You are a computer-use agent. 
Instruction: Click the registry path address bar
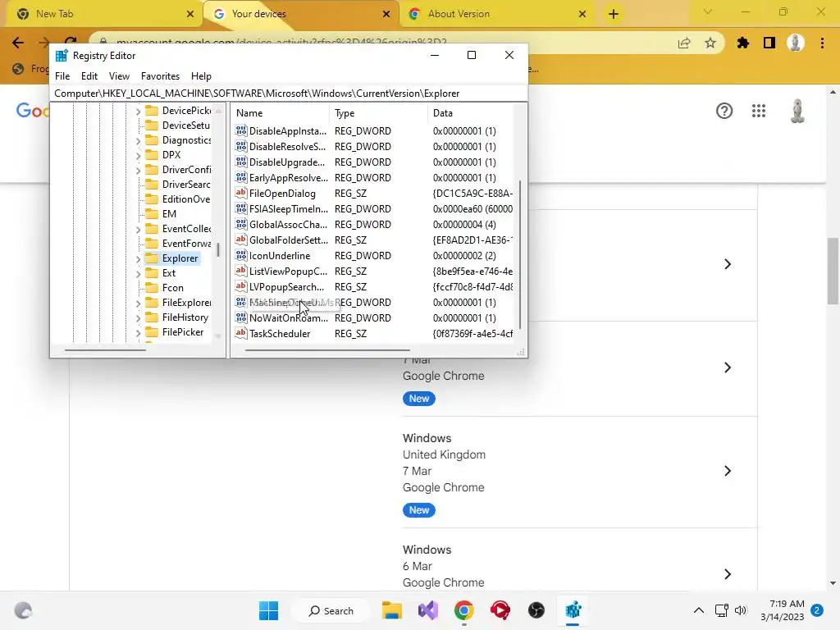pos(288,94)
